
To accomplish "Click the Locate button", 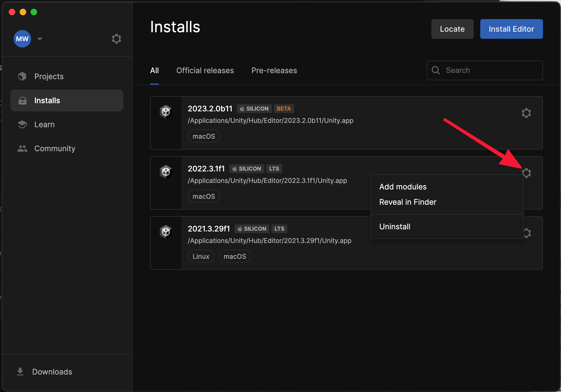I will pos(452,29).
